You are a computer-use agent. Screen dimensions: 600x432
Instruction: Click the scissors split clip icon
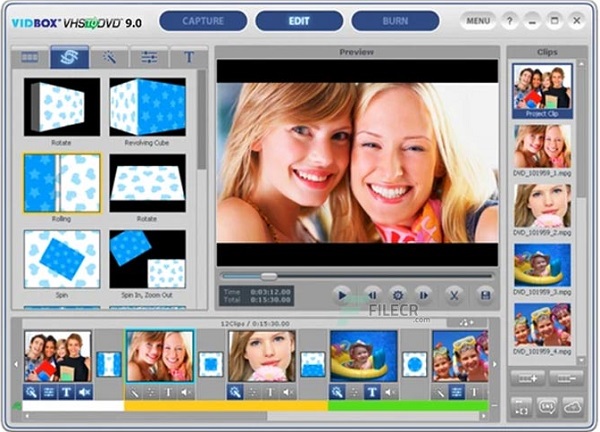[x=454, y=295]
